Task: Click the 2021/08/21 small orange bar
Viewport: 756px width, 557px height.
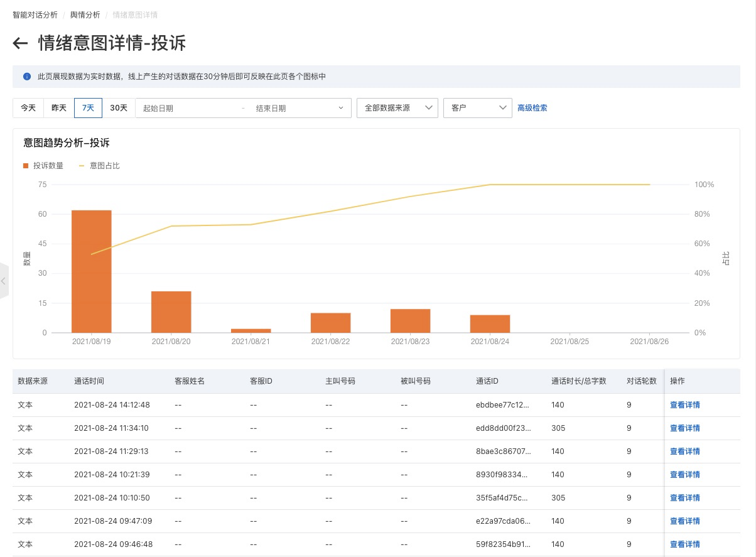Action: pos(251,330)
